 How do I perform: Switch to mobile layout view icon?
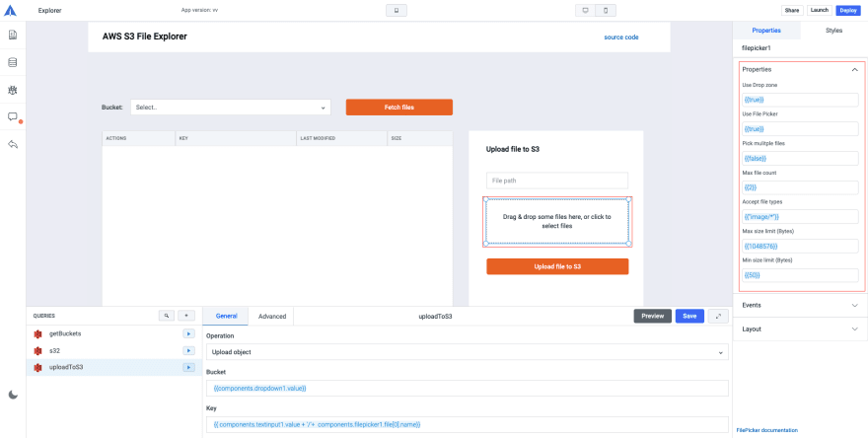click(606, 11)
